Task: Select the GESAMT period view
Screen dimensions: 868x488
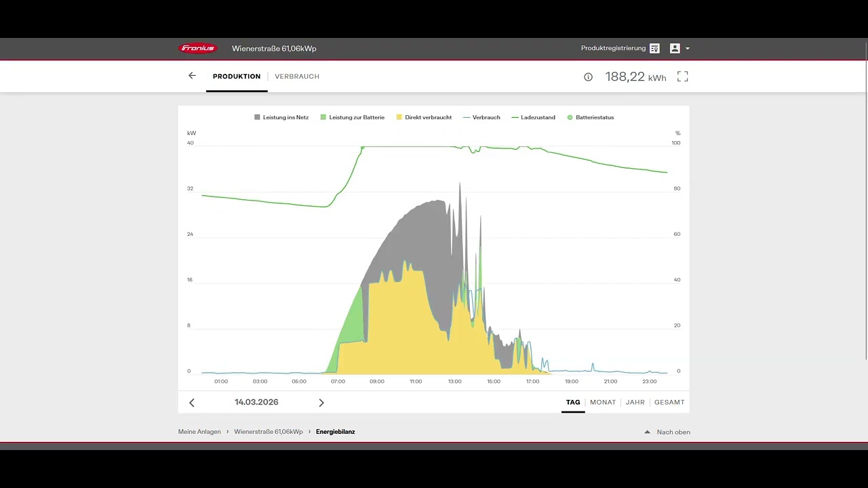Action: [669, 403]
